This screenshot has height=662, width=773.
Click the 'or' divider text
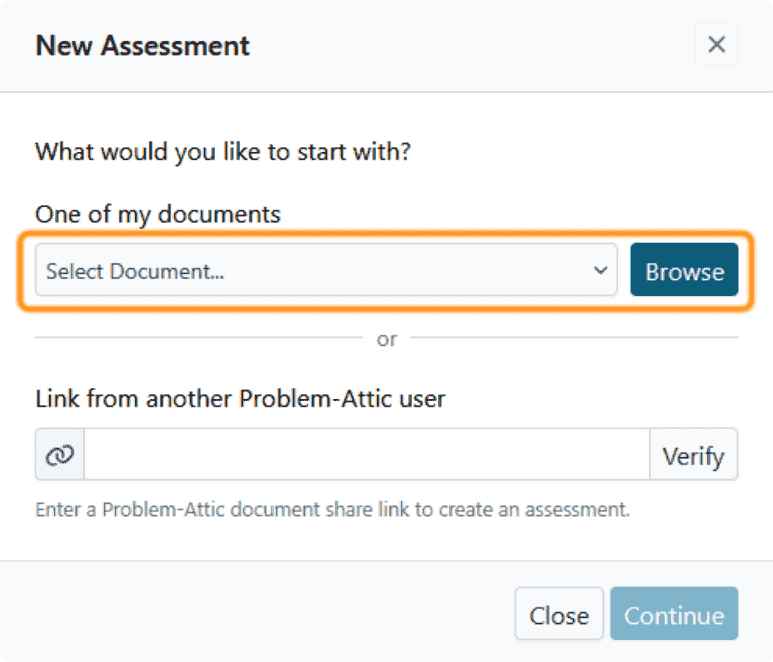pos(387,339)
